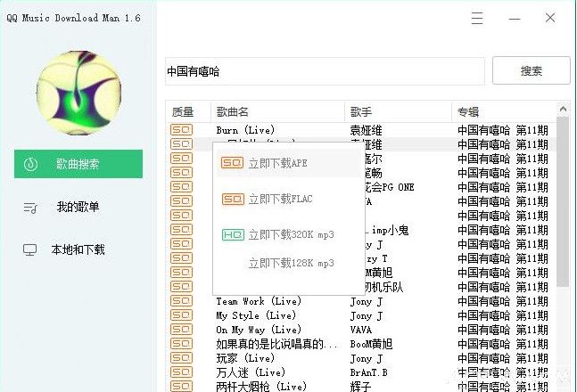Choose 立即下载FLAC from the context menu
Screen dimensions: 577x392
click(289, 199)
